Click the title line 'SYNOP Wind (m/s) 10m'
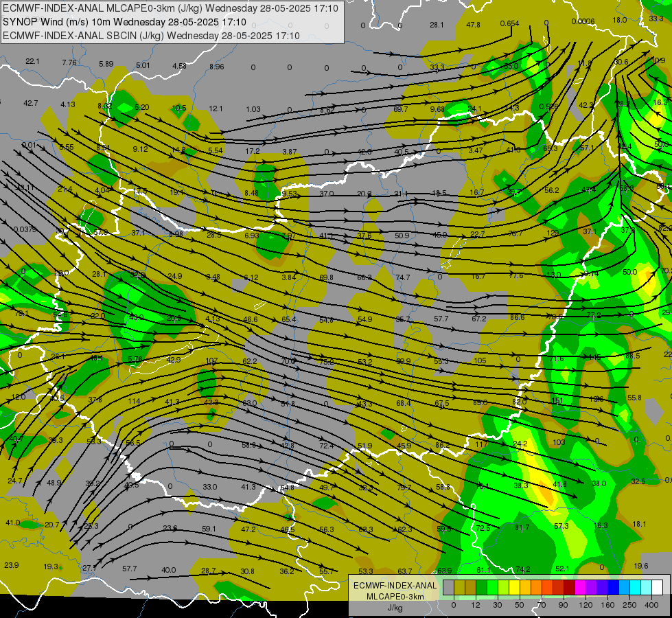672x618 pixels. [56, 22]
